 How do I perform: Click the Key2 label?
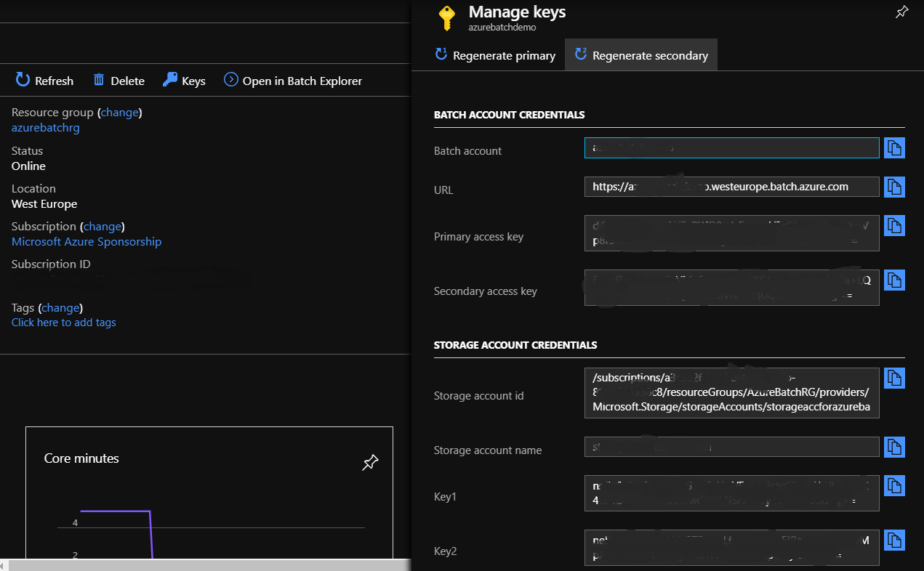445,551
